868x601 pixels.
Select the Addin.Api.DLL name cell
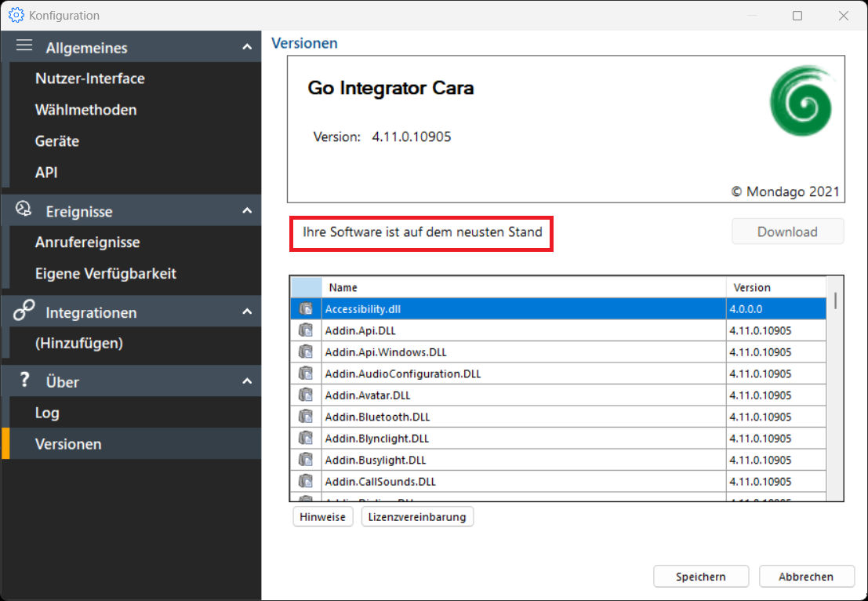coord(524,330)
